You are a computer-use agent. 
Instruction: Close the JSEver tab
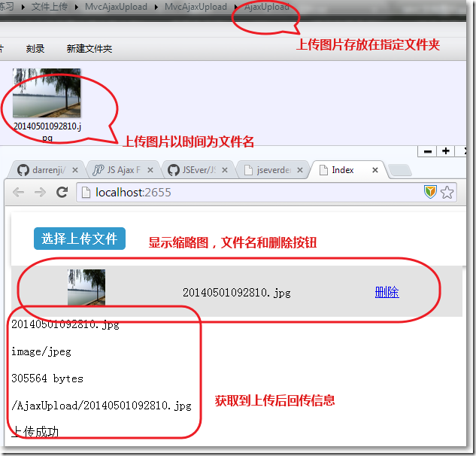[x=225, y=170]
